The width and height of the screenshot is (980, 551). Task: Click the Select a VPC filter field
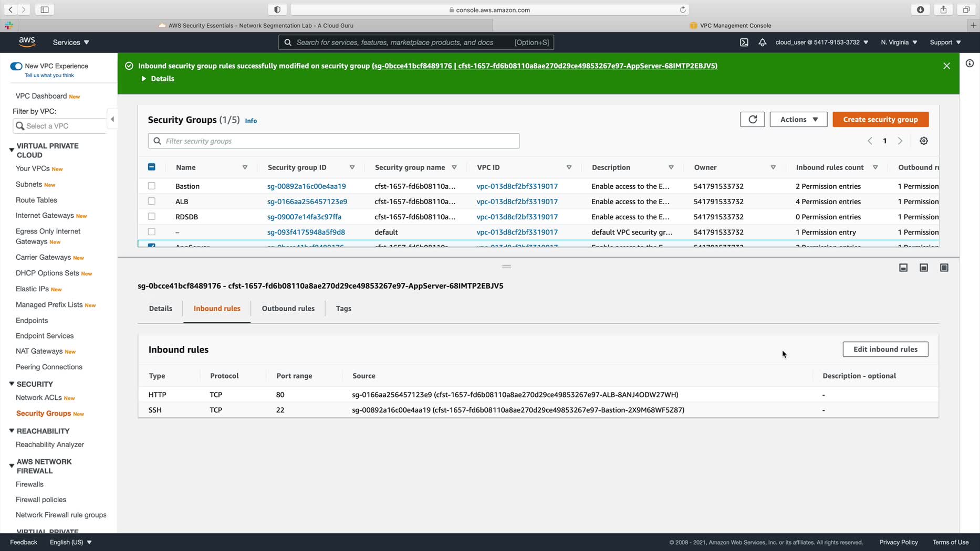pos(59,126)
